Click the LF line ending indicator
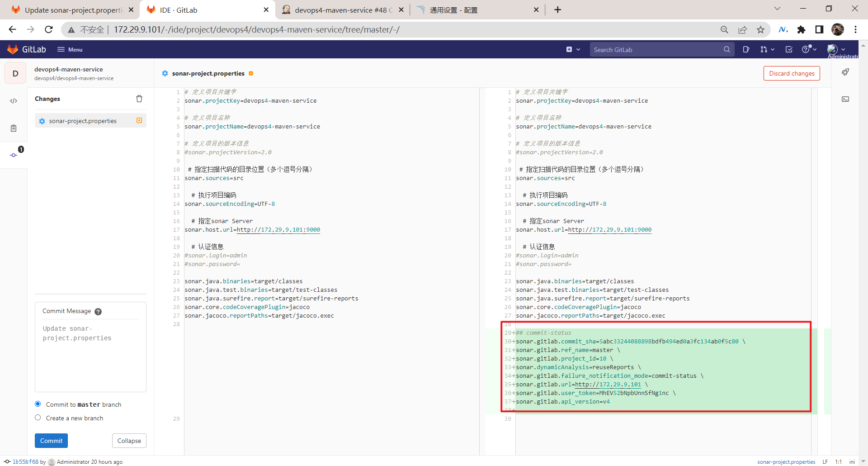868x466 pixels. coord(825,462)
